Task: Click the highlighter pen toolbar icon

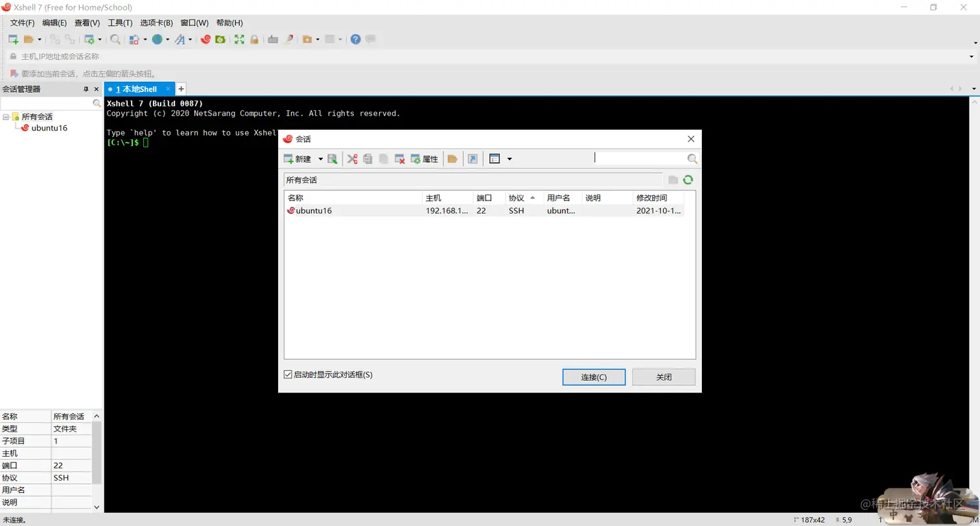Action: 288,40
